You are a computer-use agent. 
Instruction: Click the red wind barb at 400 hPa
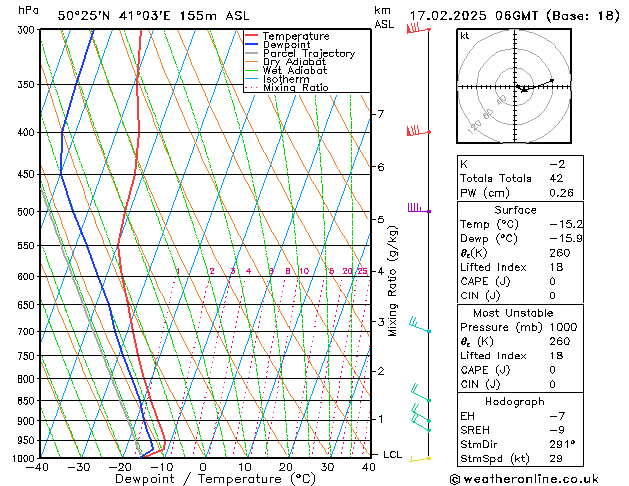418,131
